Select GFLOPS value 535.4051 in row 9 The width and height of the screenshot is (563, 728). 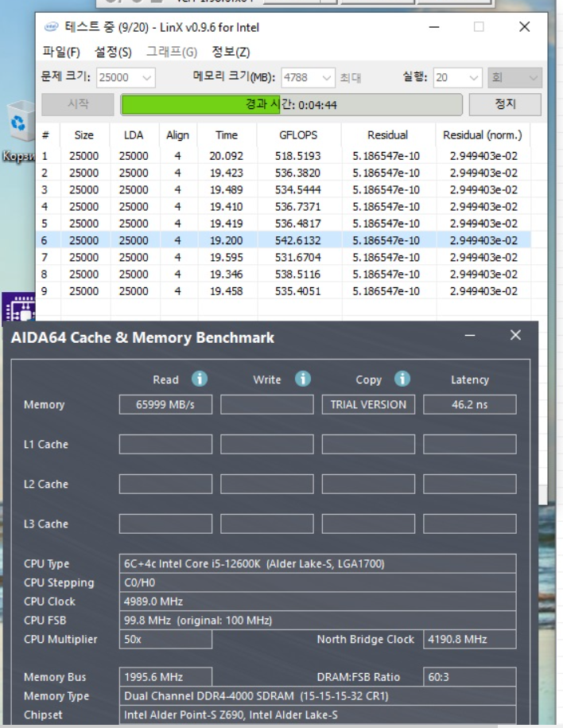(297, 291)
